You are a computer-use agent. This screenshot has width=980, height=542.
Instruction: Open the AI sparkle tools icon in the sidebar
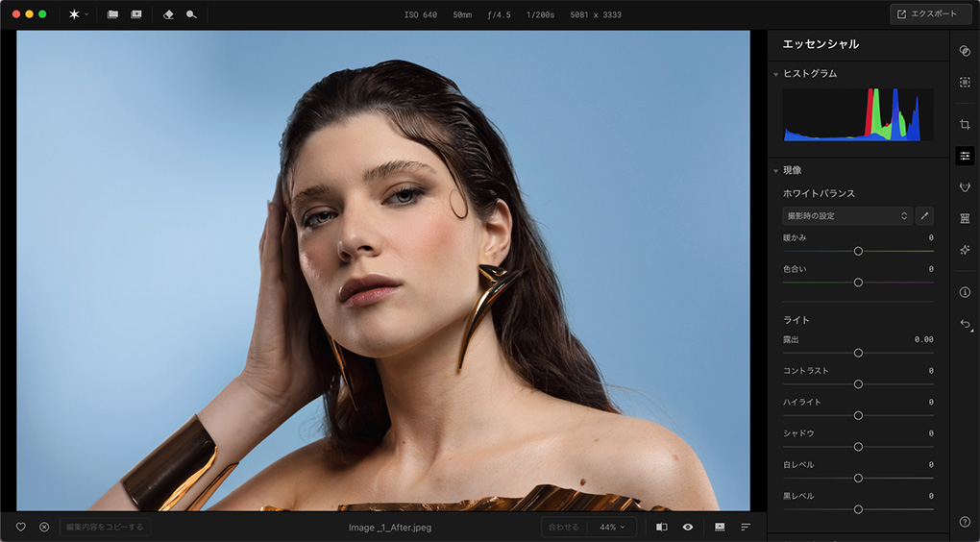pyautogui.click(x=965, y=250)
